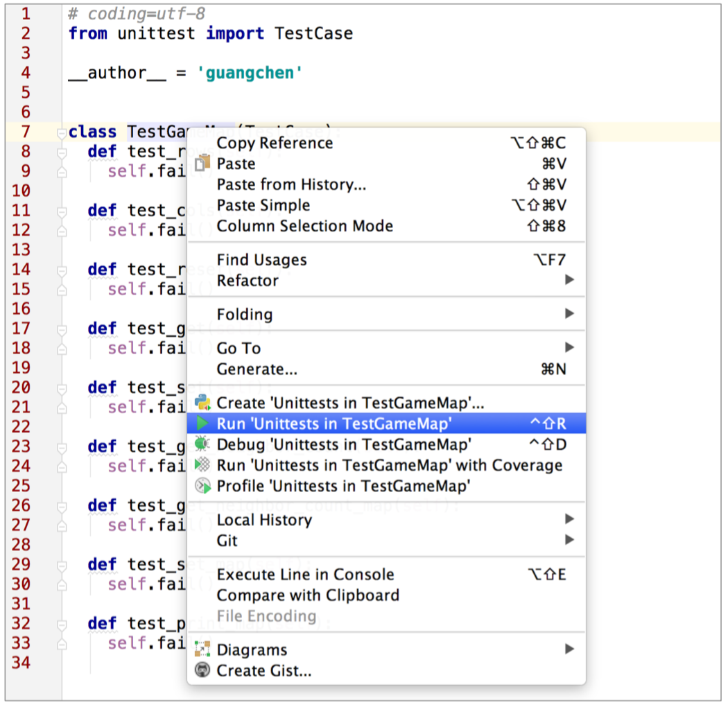The width and height of the screenshot is (728, 707).
Task: Click Run 'Unittests in TestGameMap' entry
Action: 386,424
